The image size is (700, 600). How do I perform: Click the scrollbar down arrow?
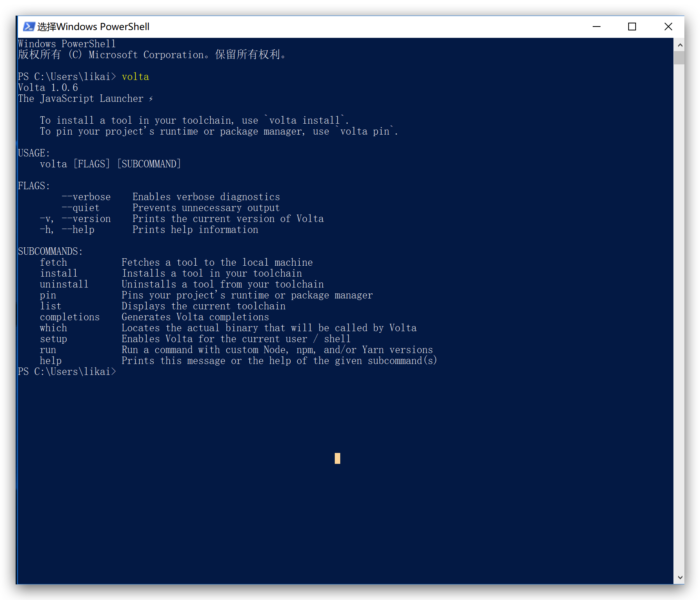[x=680, y=578]
